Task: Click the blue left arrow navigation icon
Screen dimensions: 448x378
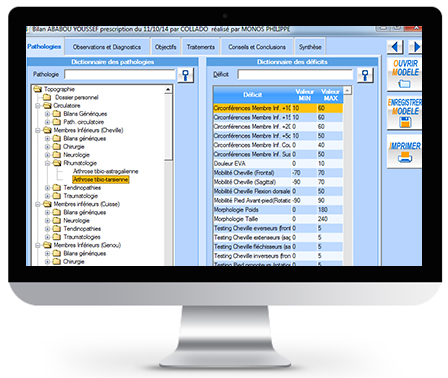Action: [395, 47]
